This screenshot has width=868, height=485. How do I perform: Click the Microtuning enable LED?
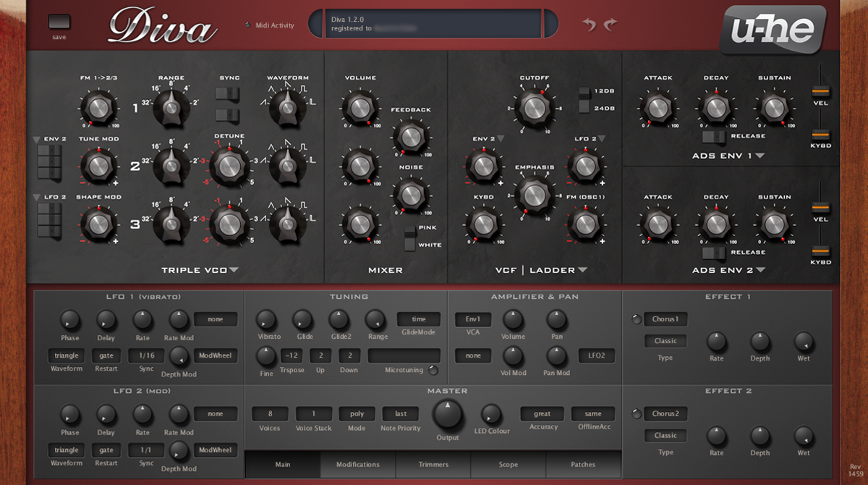433,371
